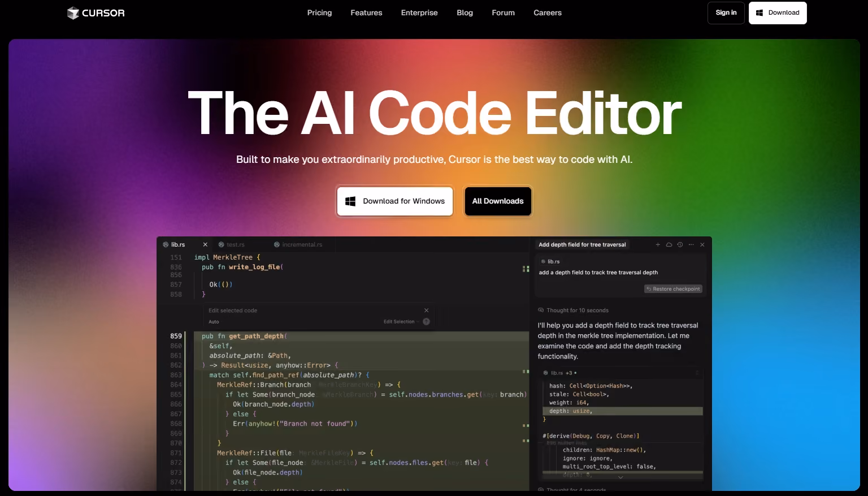
Task: Click 'Ok(file_node.depth)' code line
Action: [268, 473]
